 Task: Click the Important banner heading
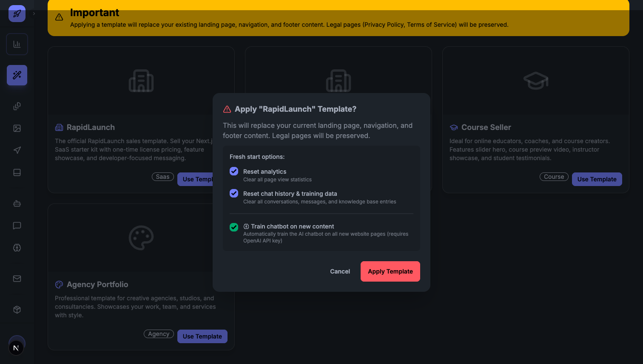(94, 13)
